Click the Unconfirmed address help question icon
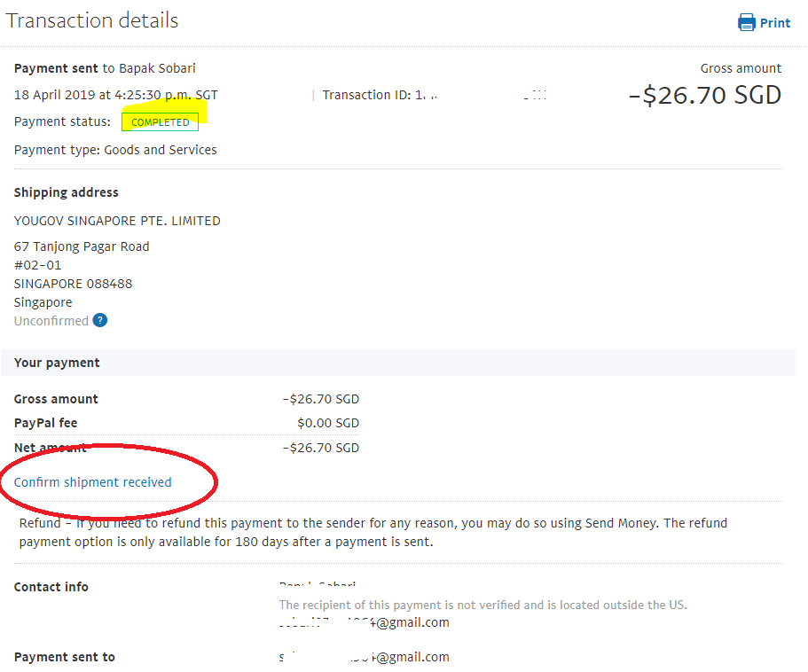Screen dimensions: 808x672 pos(100,320)
